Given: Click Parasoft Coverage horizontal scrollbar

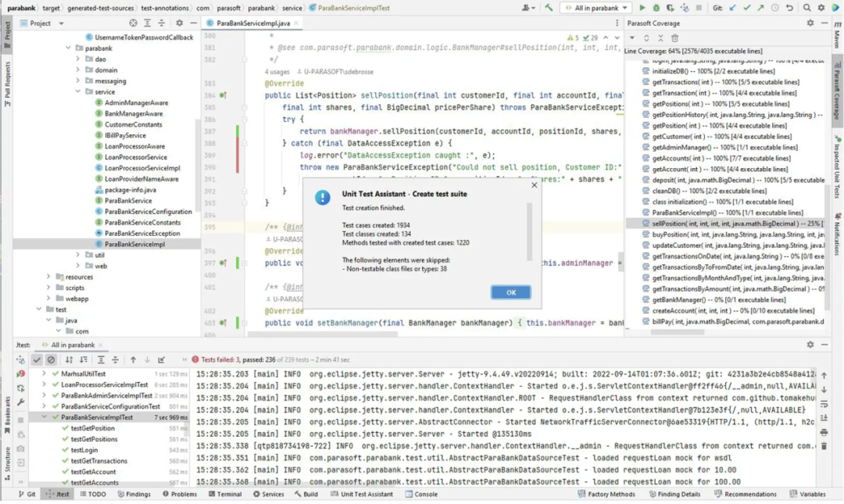Looking at the screenshot, I should pyautogui.click(x=677, y=332).
